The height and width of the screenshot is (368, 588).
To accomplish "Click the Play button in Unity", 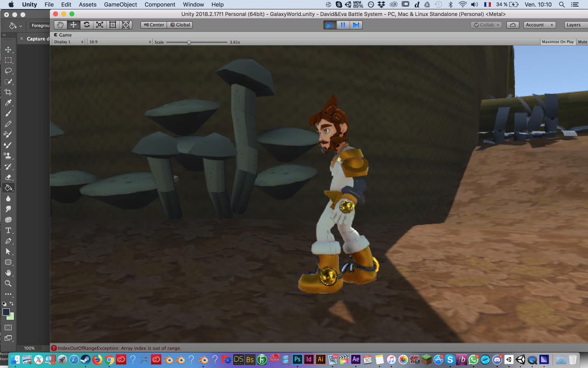I will click(330, 25).
